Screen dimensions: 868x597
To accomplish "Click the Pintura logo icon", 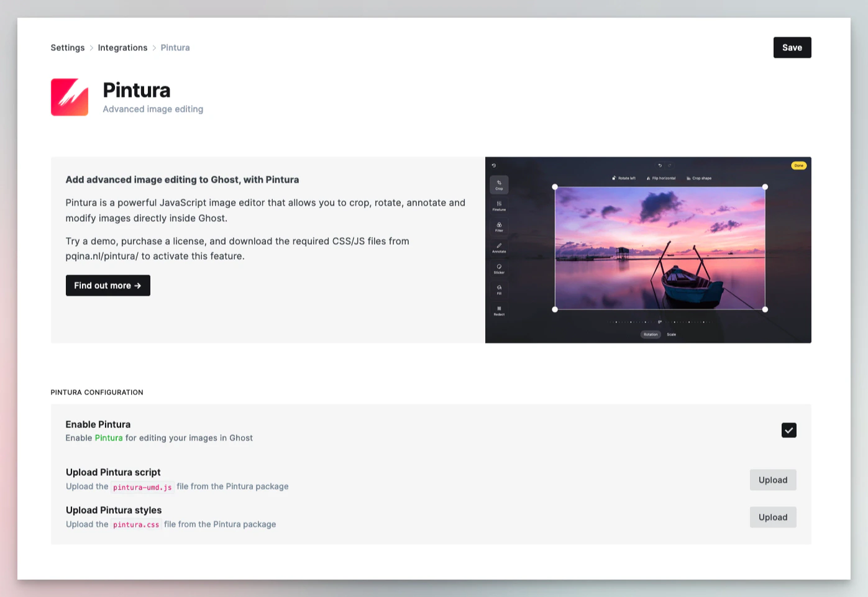I will point(70,97).
